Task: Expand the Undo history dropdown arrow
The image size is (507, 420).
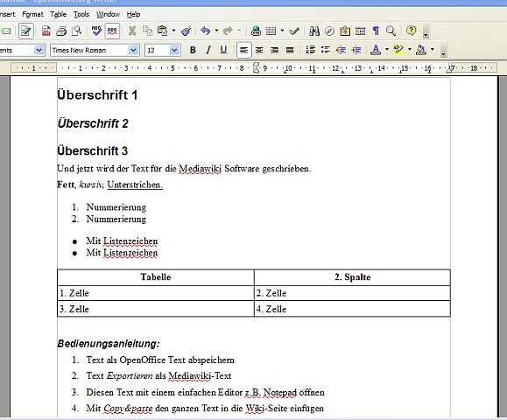Action: pos(216,31)
